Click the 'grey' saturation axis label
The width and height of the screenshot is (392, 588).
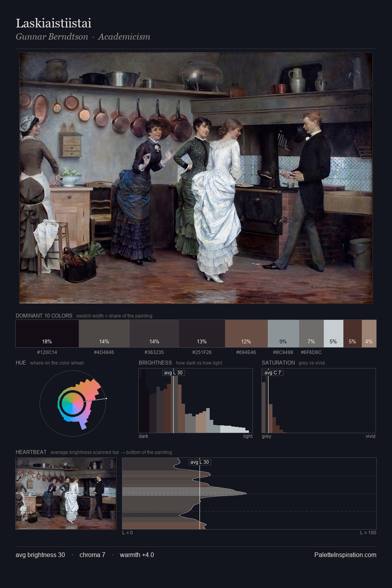[x=267, y=436]
